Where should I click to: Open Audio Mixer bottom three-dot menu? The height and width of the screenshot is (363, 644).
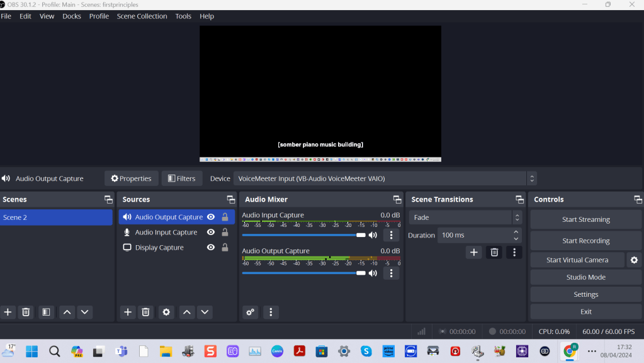coord(271,312)
